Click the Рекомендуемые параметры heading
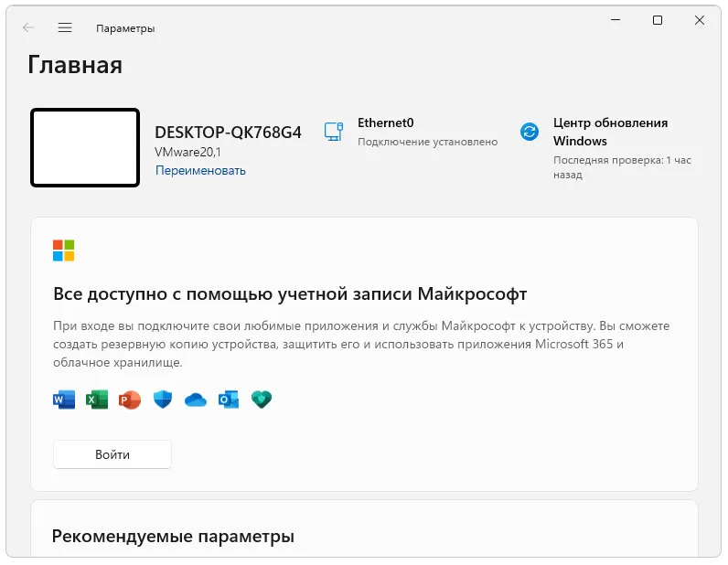728x565 pixels. tap(173, 537)
